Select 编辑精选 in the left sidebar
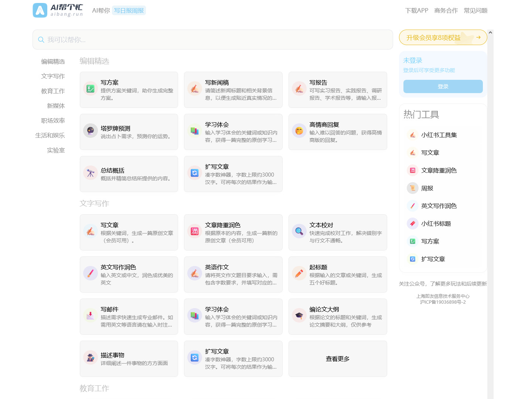Screen dimensions: 532x399 (x=53, y=61)
